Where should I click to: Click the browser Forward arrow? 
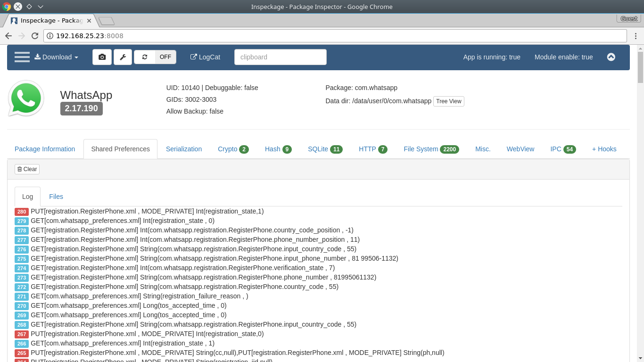coord(22,36)
